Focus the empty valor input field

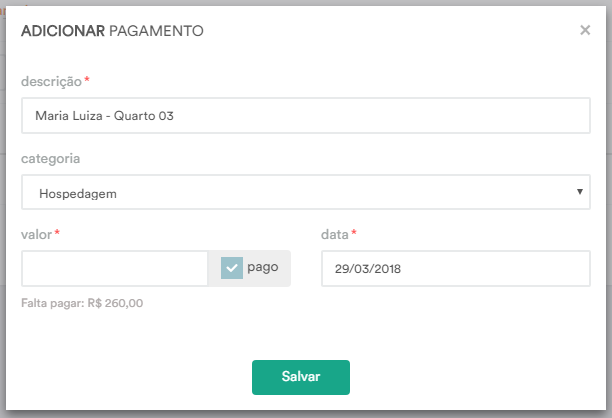tap(114, 269)
